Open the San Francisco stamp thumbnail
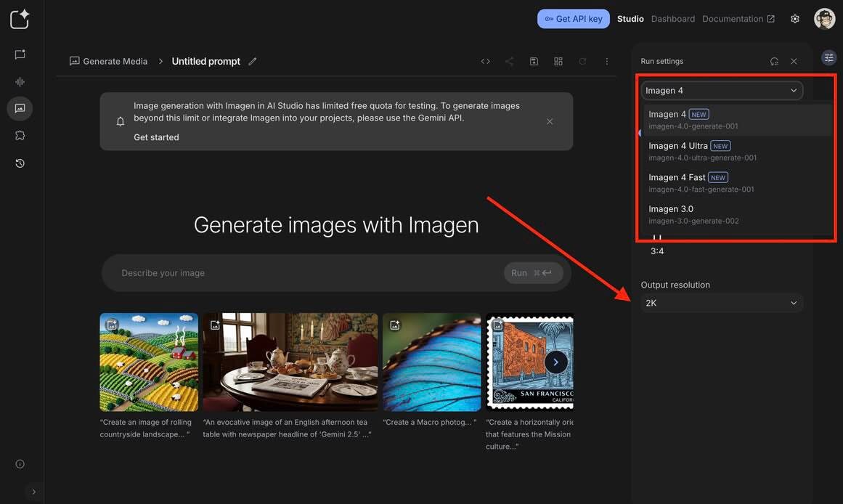Viewport: 843px width, 504px height. coord(529,362)
